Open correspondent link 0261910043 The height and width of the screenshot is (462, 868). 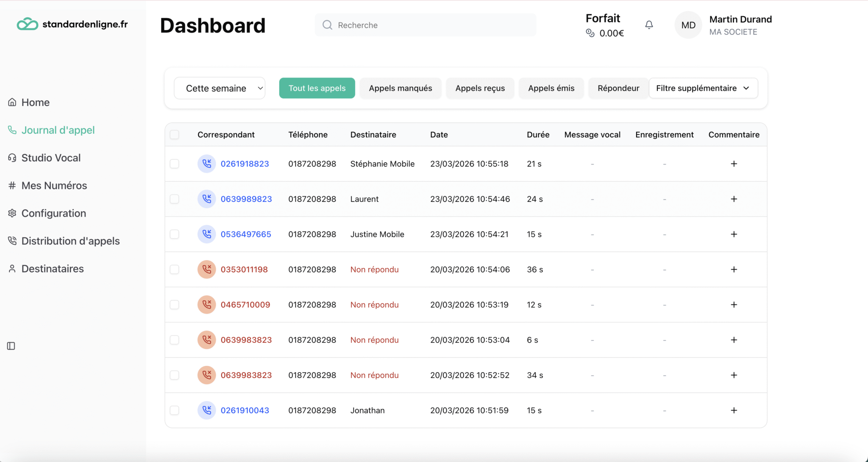click(245, 410)
